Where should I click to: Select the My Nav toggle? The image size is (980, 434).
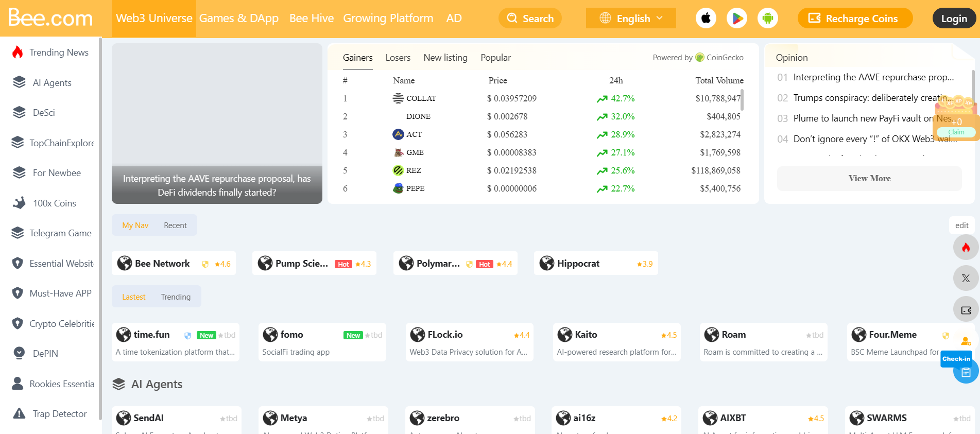click(135, 225)
